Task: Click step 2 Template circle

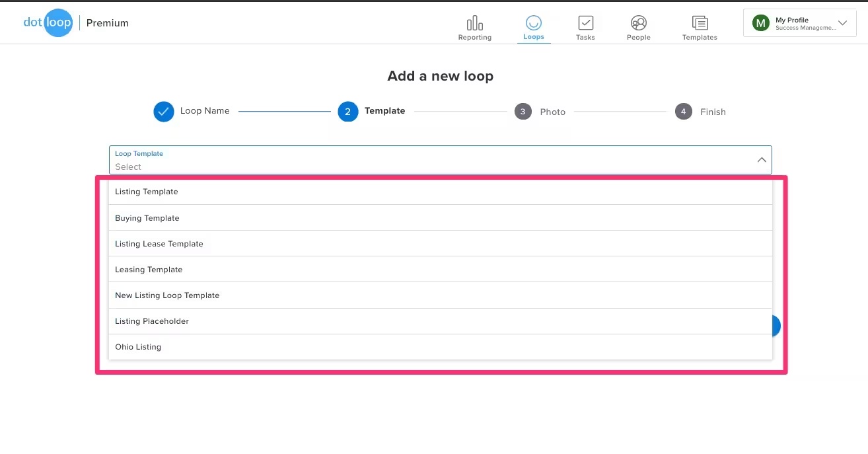Action: click(x=347, y=112)
